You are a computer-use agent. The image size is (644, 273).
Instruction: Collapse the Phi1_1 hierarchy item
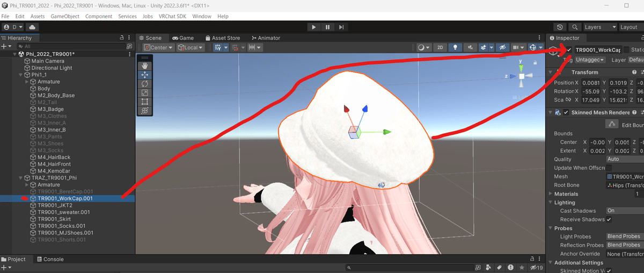tap(21, 75)
